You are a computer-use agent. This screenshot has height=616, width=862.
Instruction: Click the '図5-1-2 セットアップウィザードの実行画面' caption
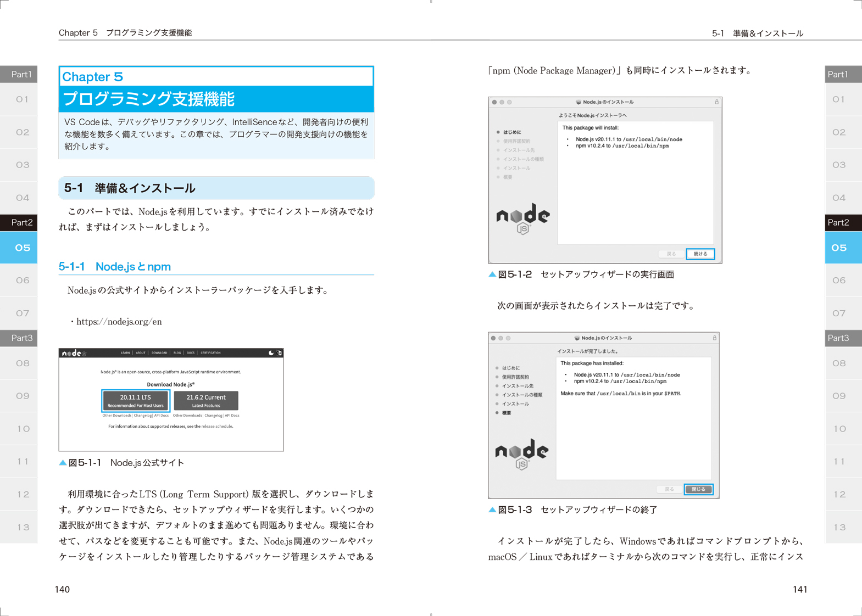[581, 275]
